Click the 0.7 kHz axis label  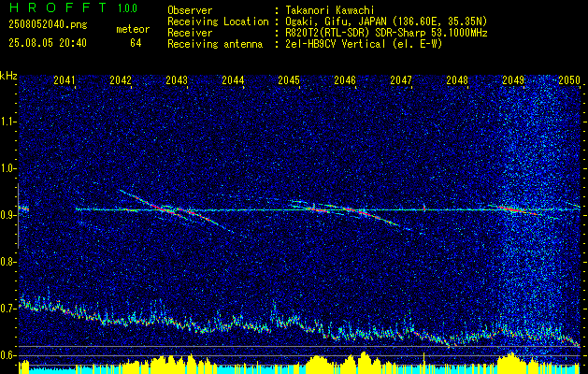tap(7, 309)
